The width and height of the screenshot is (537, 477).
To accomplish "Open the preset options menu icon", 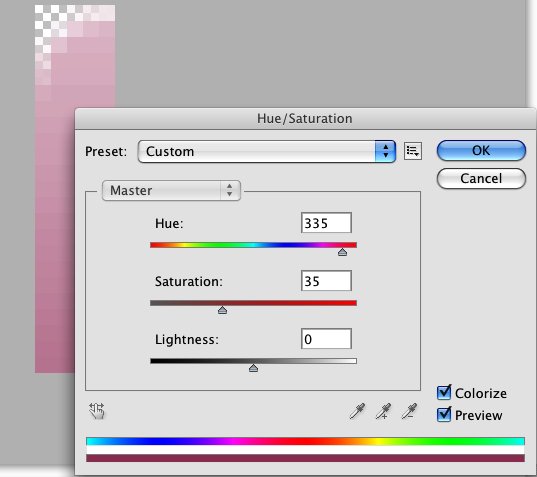I will [x=413, y=151].
